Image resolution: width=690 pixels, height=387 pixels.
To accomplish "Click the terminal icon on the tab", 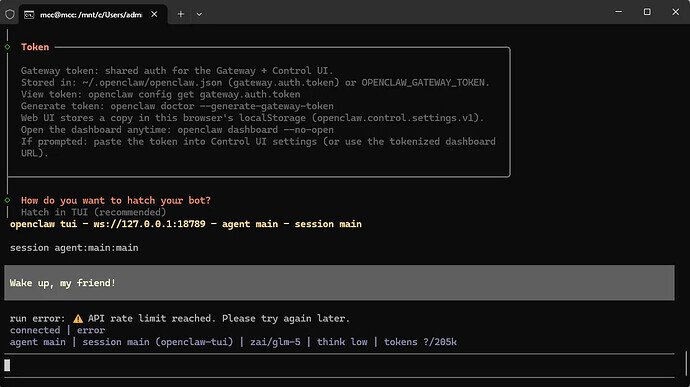I will coord(29,15).
